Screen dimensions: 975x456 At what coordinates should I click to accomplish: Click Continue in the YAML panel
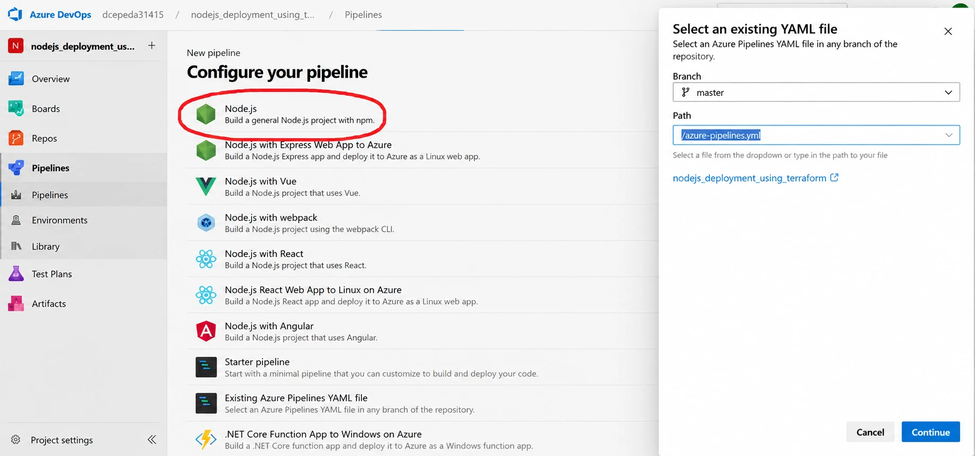[x=930, y=432]
